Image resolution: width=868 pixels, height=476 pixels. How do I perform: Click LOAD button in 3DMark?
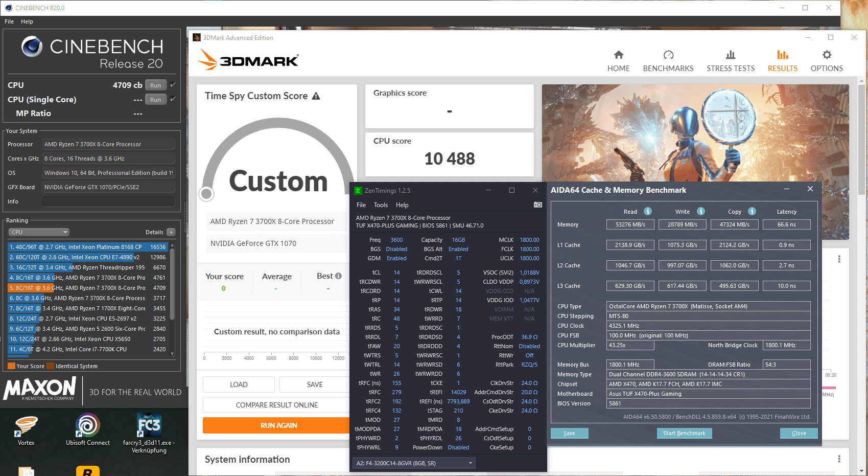point(239,384)
